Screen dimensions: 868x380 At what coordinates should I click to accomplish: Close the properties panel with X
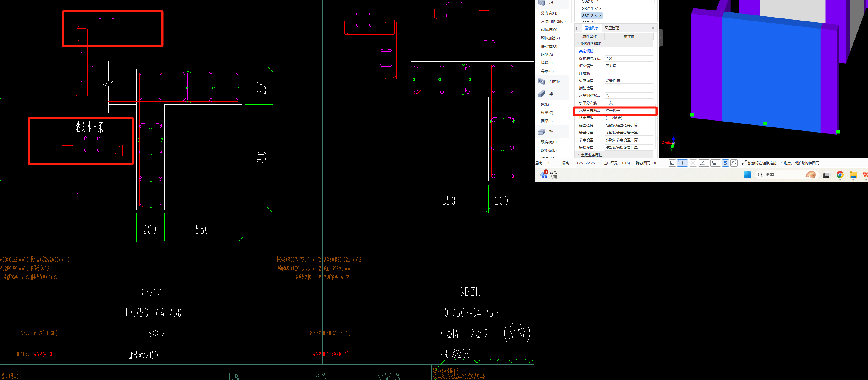[x=653, y=28]
